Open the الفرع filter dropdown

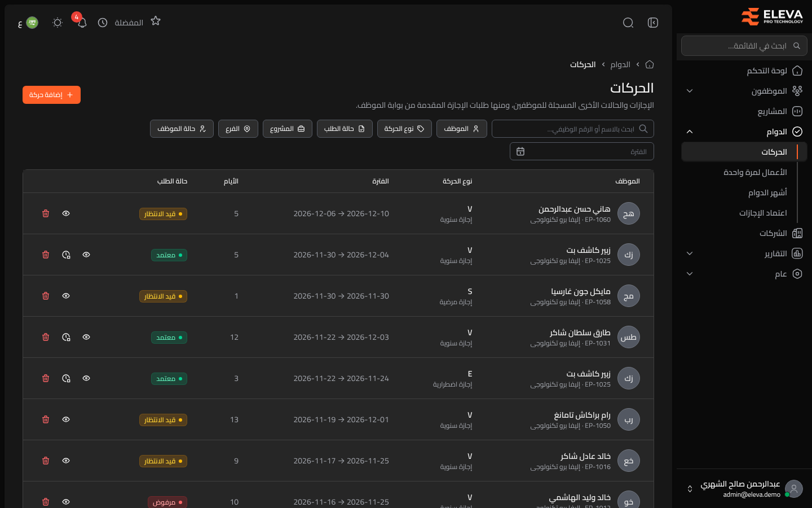click(x=238, y=129)
